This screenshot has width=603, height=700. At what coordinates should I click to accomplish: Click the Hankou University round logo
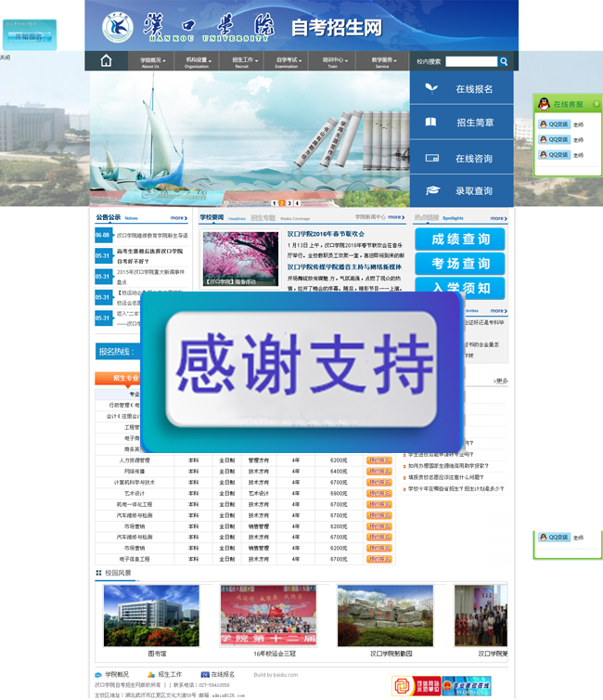(117, 27)
